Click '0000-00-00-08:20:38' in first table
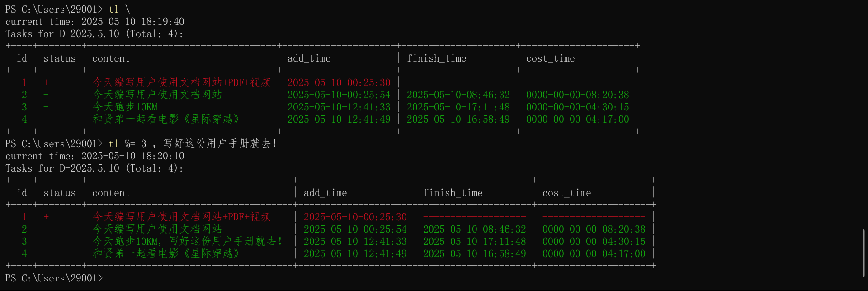This screenshot has width=868, height=291. click(x=578, y=95)
